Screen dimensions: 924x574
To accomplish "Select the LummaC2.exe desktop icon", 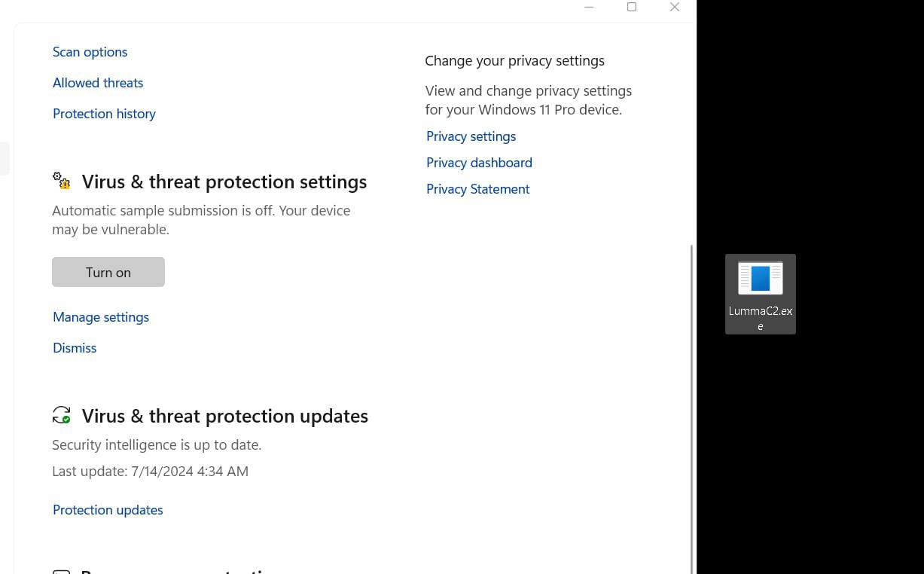I will (x=760, y=293).
